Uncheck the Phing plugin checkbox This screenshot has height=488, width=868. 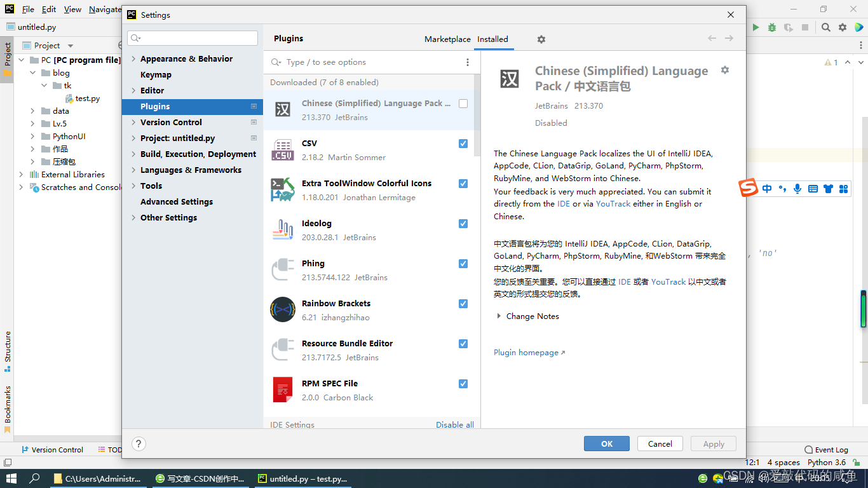463,264
